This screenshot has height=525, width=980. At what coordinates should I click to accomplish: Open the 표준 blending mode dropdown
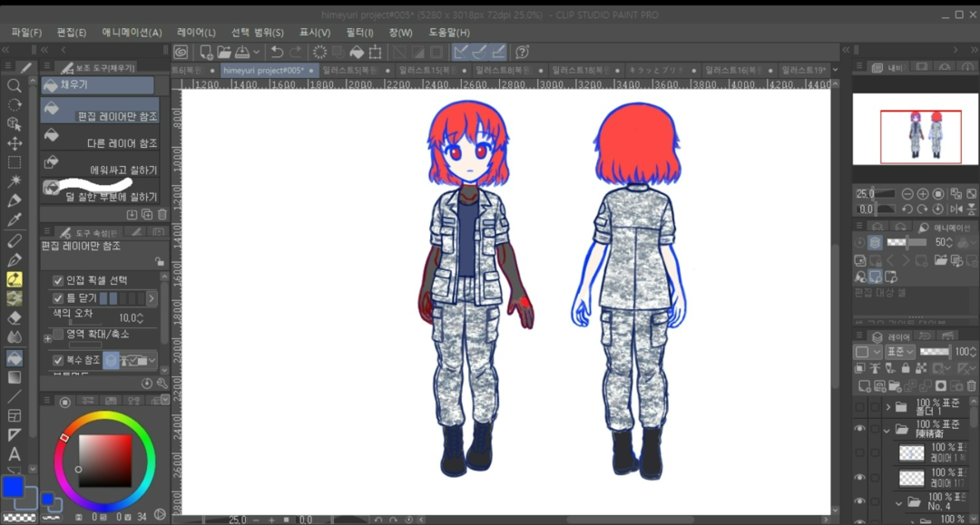pyautogui.click(x=899, y=352)
